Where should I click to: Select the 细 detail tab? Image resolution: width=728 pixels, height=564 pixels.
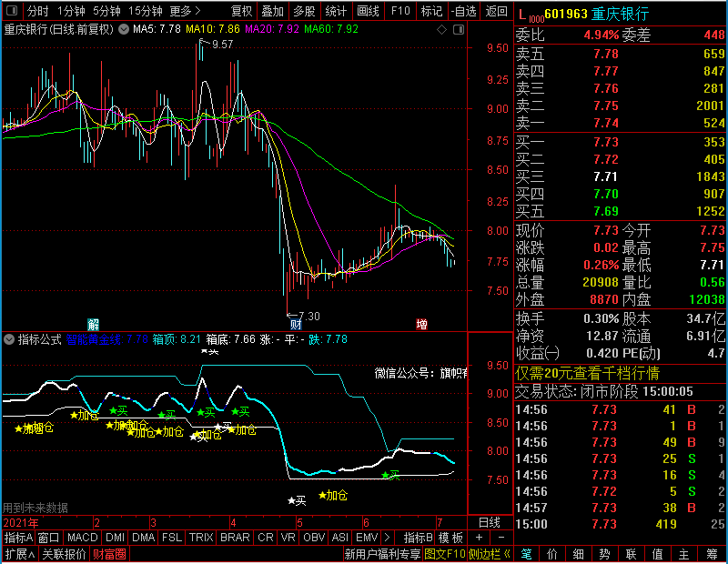coord(579,554)
